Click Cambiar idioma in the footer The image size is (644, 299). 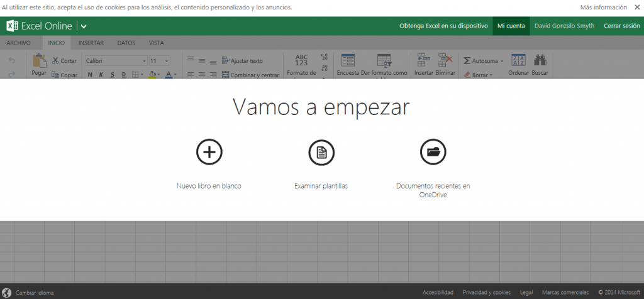[35, 293]
